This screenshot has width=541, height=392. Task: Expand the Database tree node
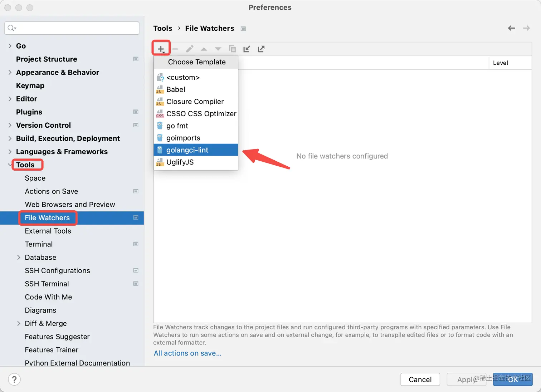19,258
